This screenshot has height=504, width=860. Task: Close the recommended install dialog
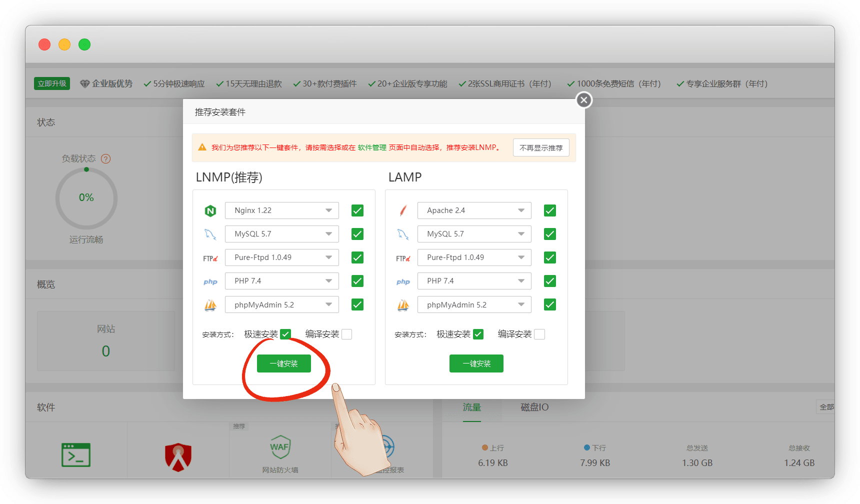click(583, 100)
